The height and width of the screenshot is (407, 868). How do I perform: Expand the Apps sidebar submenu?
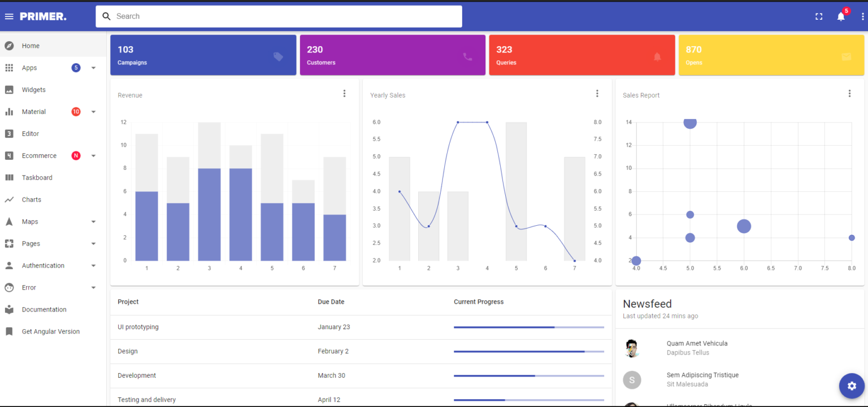[93, 68]
